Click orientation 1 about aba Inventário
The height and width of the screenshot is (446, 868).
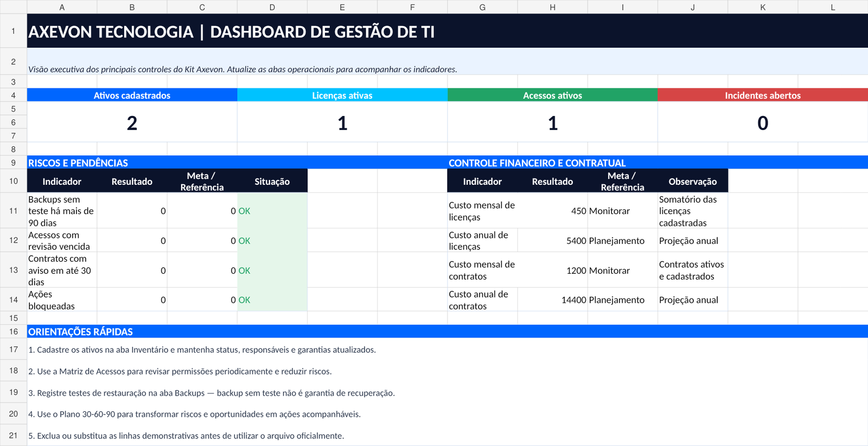(448, 350)
